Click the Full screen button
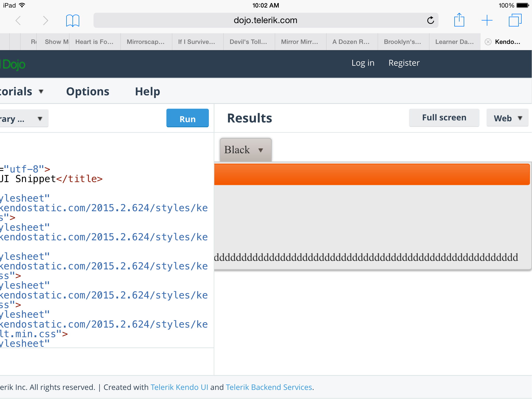Screen dimensions: 532x399 [444, 118]
